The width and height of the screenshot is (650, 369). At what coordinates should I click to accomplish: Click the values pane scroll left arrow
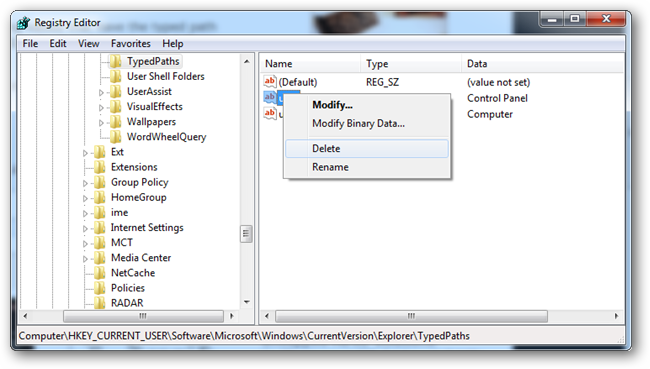(x=267, y=316)
